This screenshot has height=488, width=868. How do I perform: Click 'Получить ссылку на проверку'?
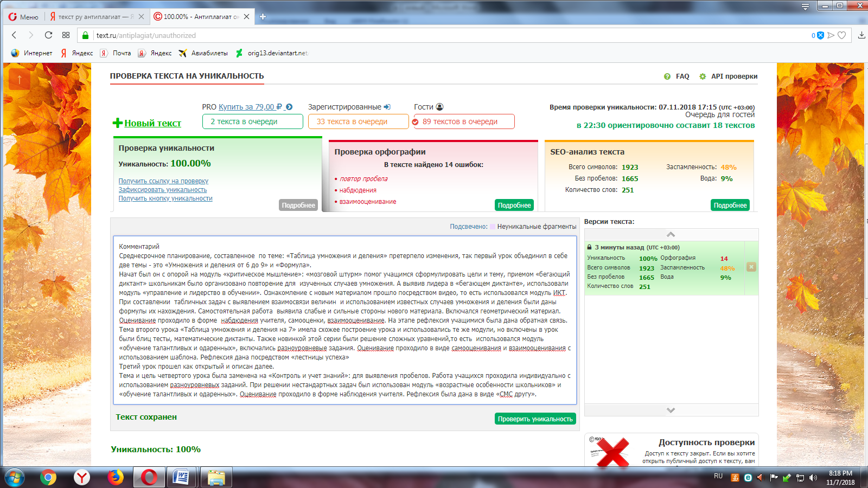pyautogui.click(x=163, y=181)
